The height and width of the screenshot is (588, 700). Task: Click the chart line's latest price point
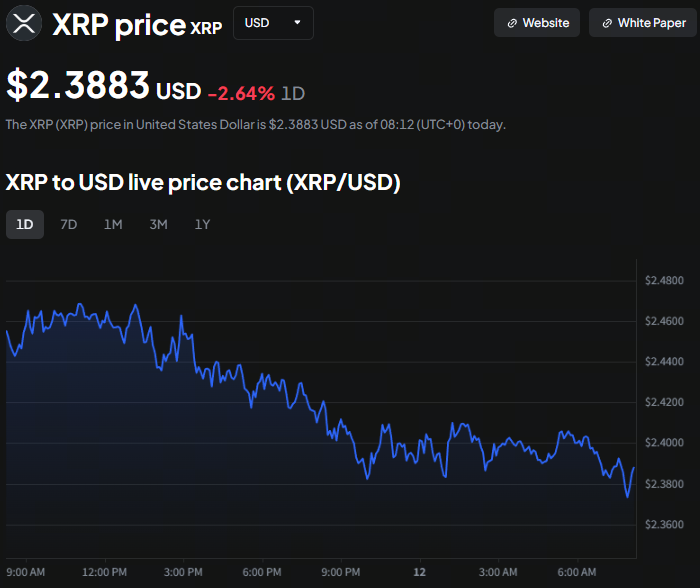point(634,467)
